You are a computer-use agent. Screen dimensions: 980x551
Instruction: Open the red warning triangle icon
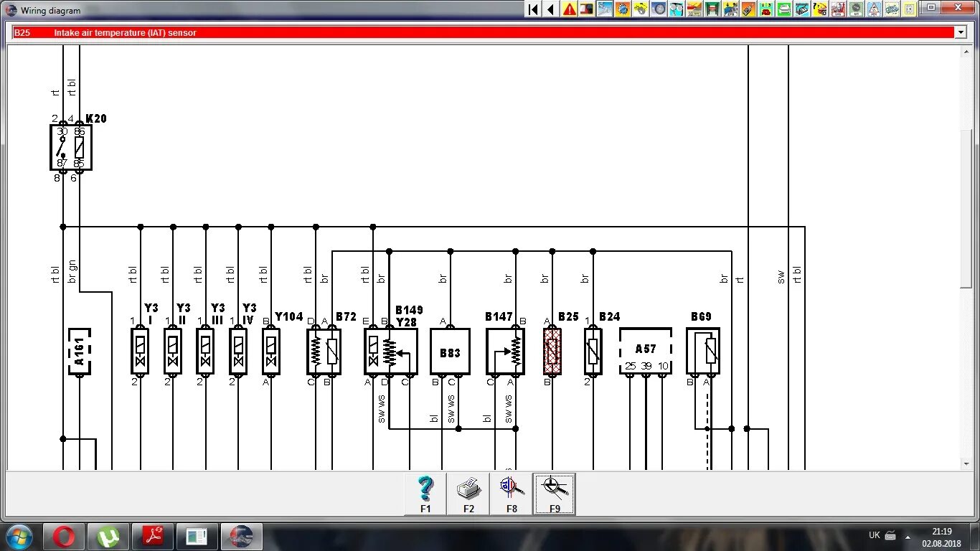click(569, 9)
